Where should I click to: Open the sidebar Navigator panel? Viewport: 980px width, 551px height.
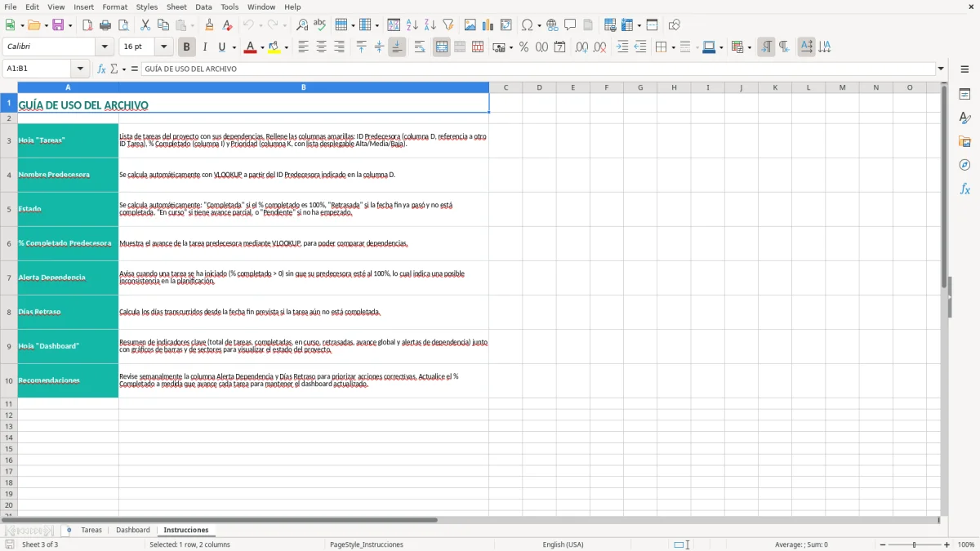[964, 165]
